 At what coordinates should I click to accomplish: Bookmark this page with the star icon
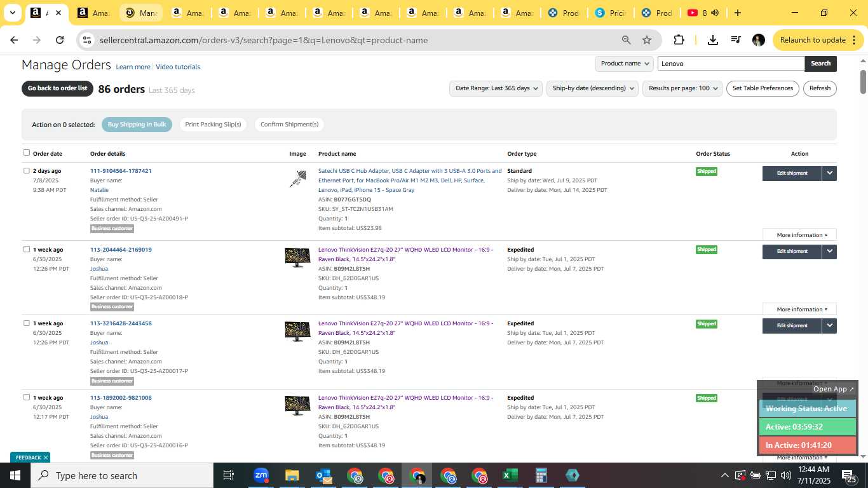point(647,40)
